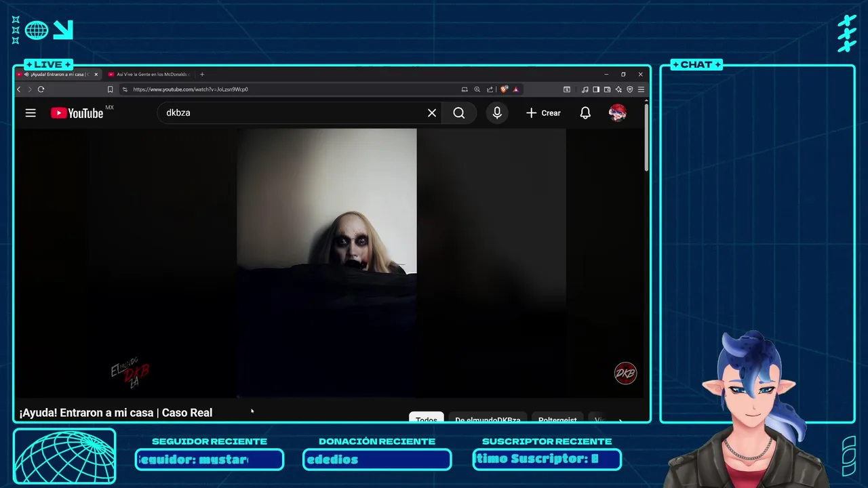Viewport: 868px width, 488px height.
Task: Open the Brave VPN shield icon
Action: click(x=629, y=89)
